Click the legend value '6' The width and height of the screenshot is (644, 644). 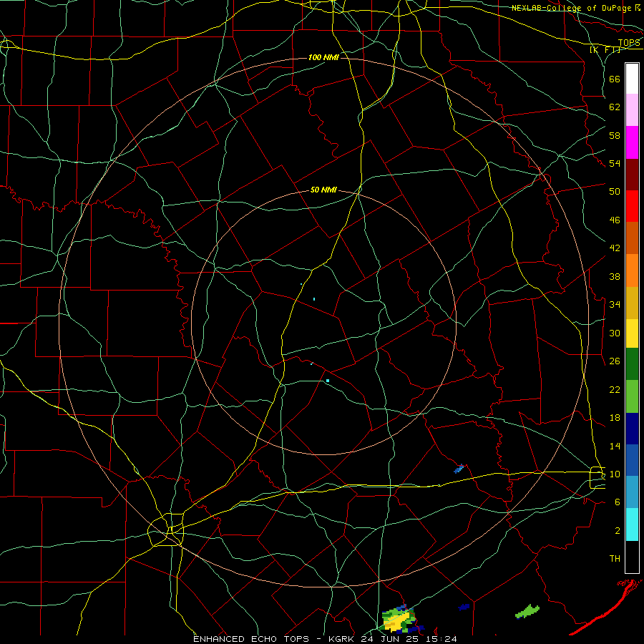click(617, 502)
